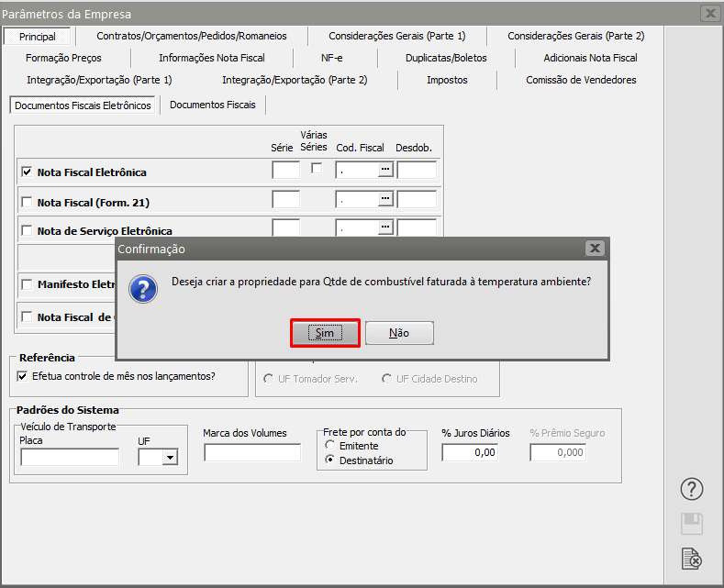Expand the UF dropdown for Veículo de Transporte
This screenshot has height=588, width=724.
(169, 457)
